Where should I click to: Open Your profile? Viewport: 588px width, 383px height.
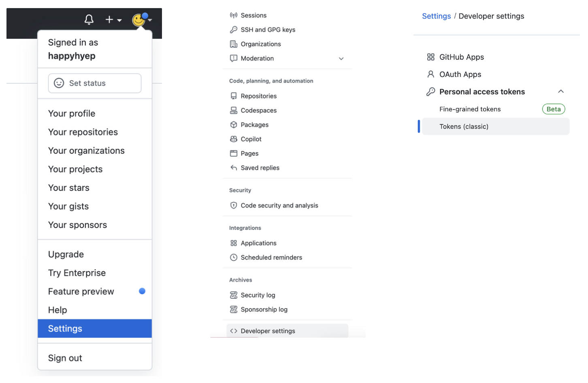click(72, 113)
